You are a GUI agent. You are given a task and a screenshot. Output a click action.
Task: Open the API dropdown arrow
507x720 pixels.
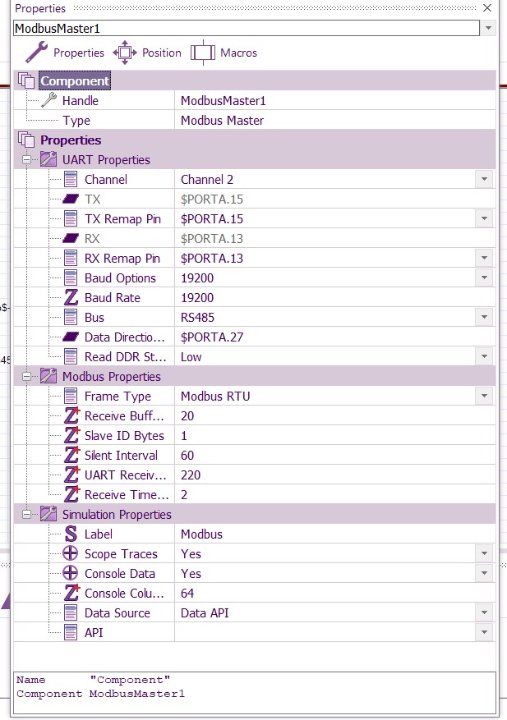(x=484, y=632)
